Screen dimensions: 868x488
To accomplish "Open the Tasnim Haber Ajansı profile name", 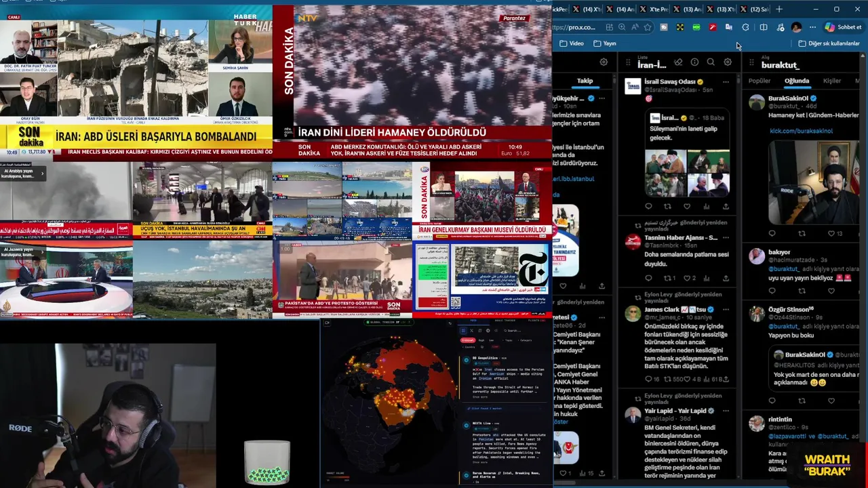I will click(x=680, y=238).
